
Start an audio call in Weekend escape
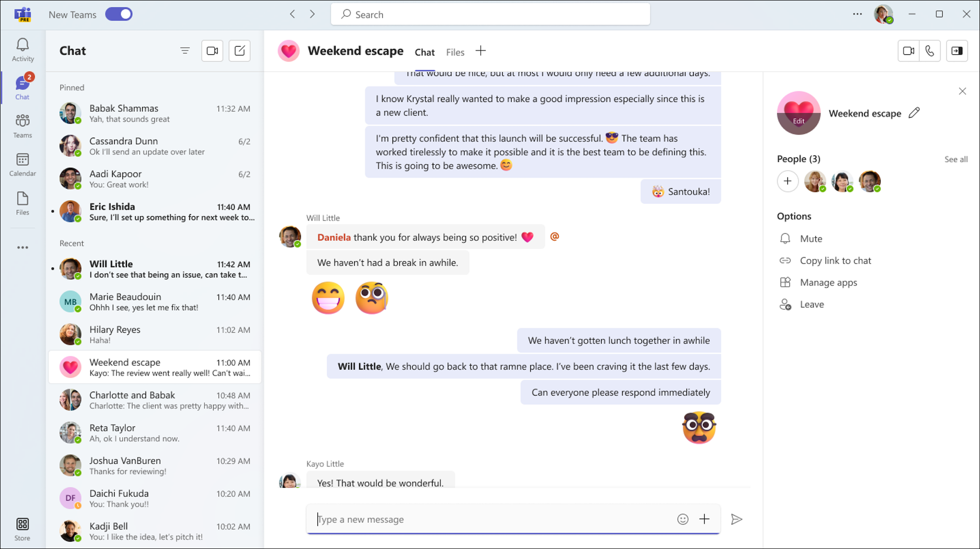point(930,51)
